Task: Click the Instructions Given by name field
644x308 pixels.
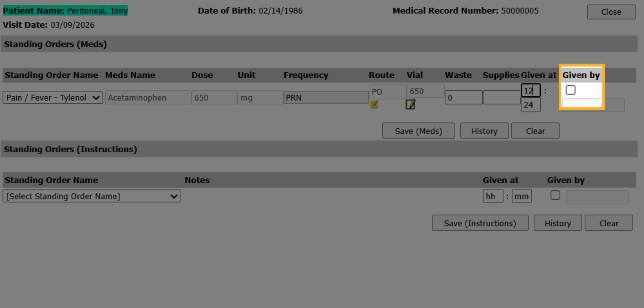Action: point(597,197)
